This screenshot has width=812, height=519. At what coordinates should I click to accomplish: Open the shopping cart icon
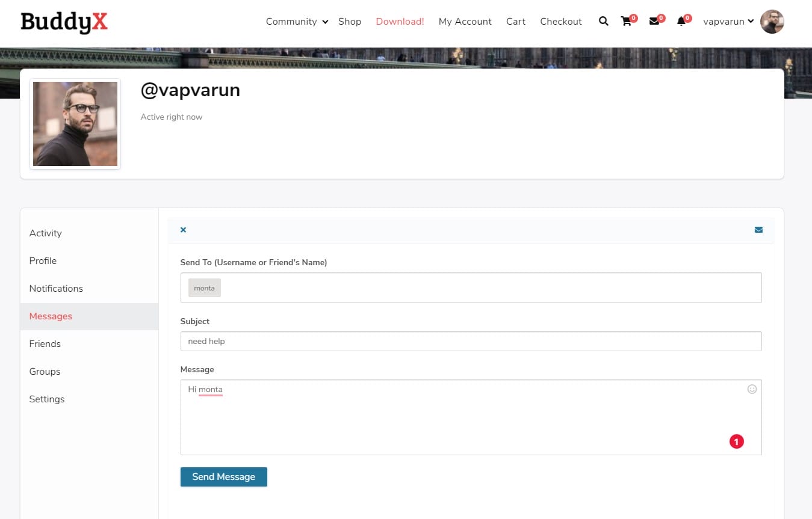coord(626,22)
